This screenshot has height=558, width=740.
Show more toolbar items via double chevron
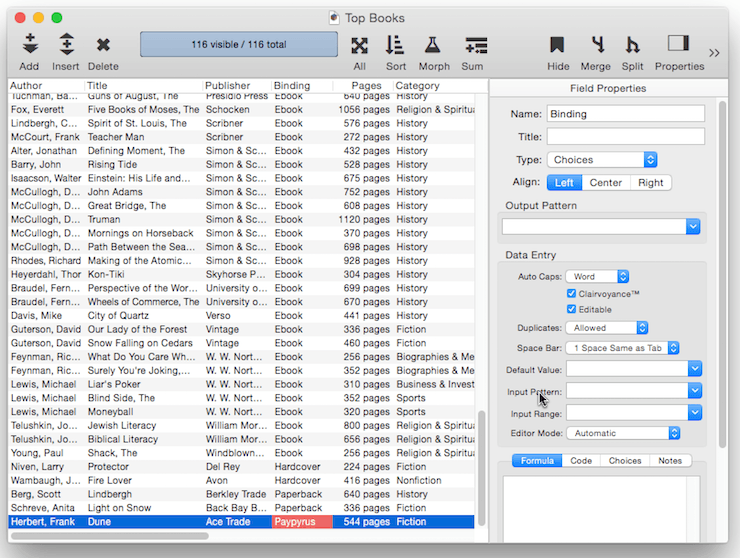click(x=714, y=52)
